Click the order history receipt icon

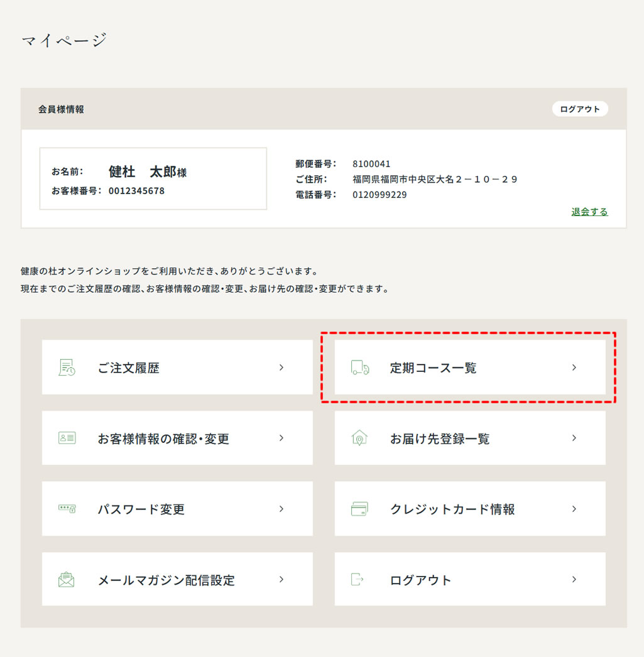[67, 367]
